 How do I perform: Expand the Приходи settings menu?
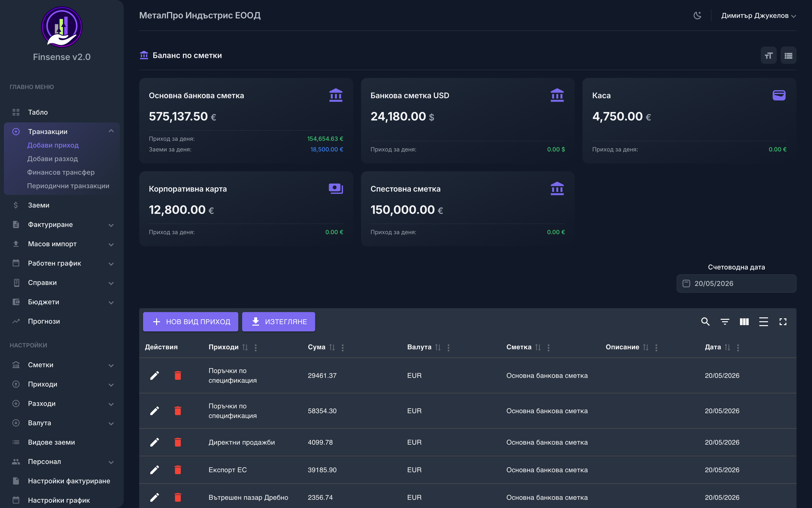click(62, 384)
